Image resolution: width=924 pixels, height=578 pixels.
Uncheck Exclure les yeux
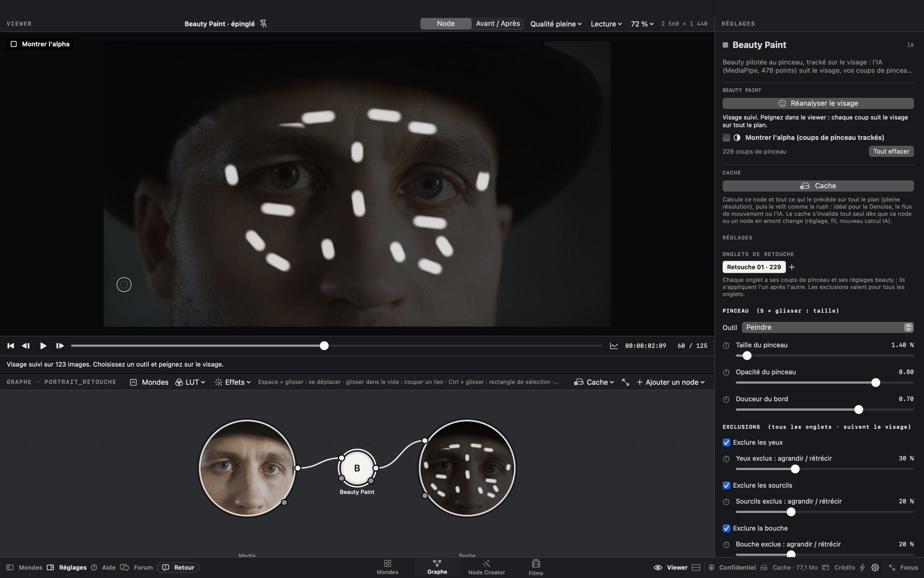click(x=726, y=443)
